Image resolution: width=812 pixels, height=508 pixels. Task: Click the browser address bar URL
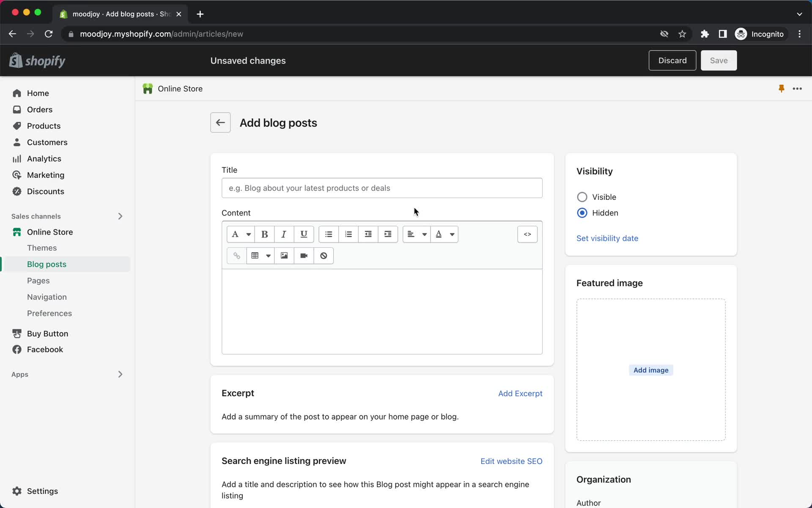pyautogui.click(x=162, y=34)
